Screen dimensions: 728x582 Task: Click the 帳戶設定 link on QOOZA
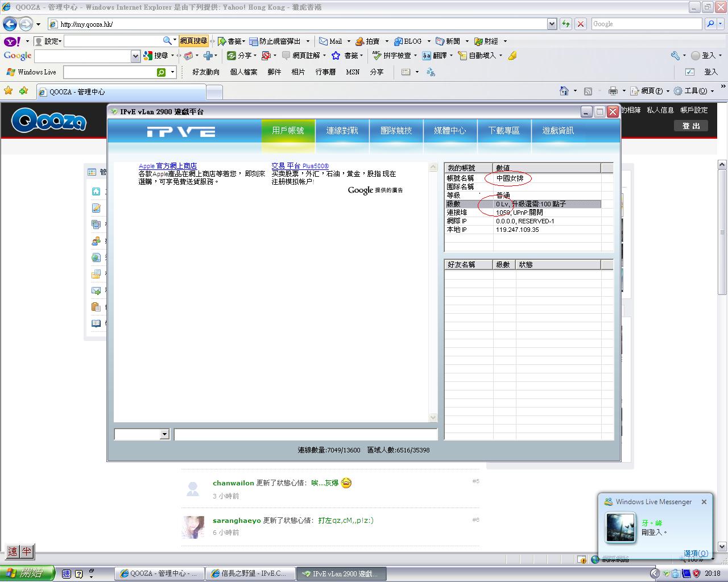694,110
